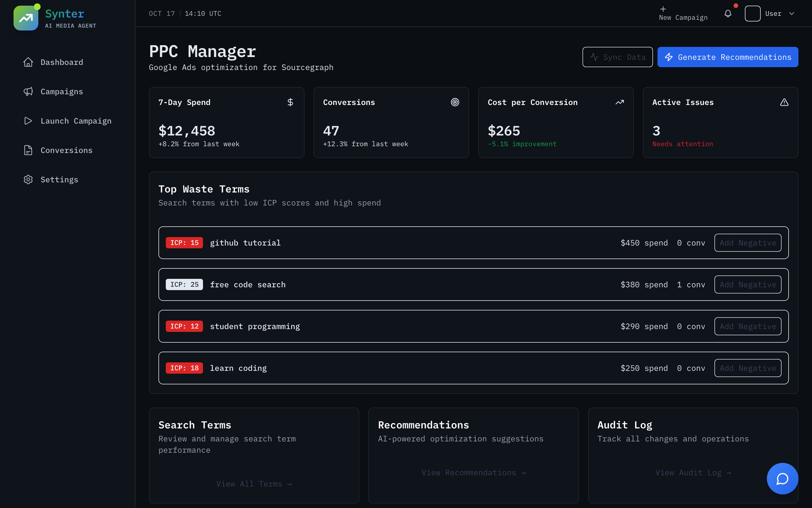Click trending arrow icon on Cost per Conversion
Screen dimensions: 812x508
pos(620,102)
